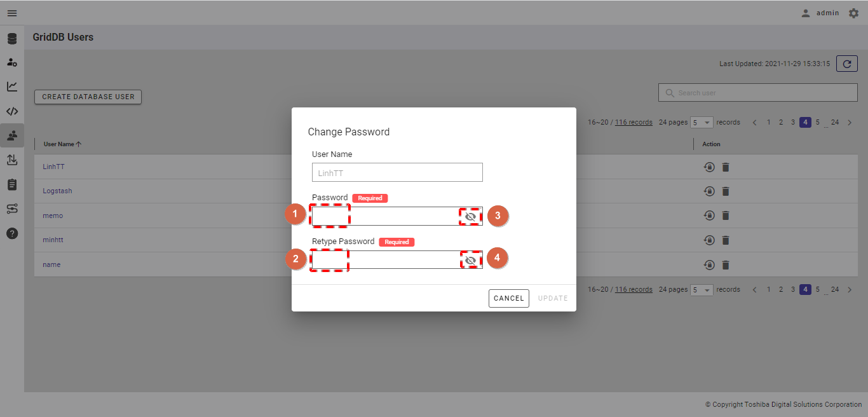Expand the bottom records-per-page dropdown

point(702,290)
